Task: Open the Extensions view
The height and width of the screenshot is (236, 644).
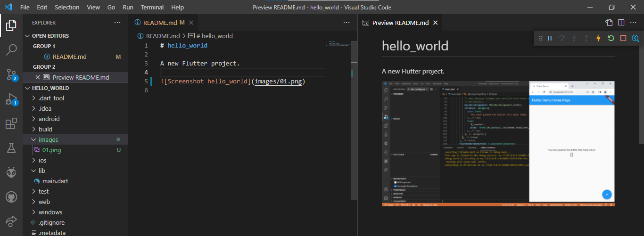Action: tap(11, 123)
